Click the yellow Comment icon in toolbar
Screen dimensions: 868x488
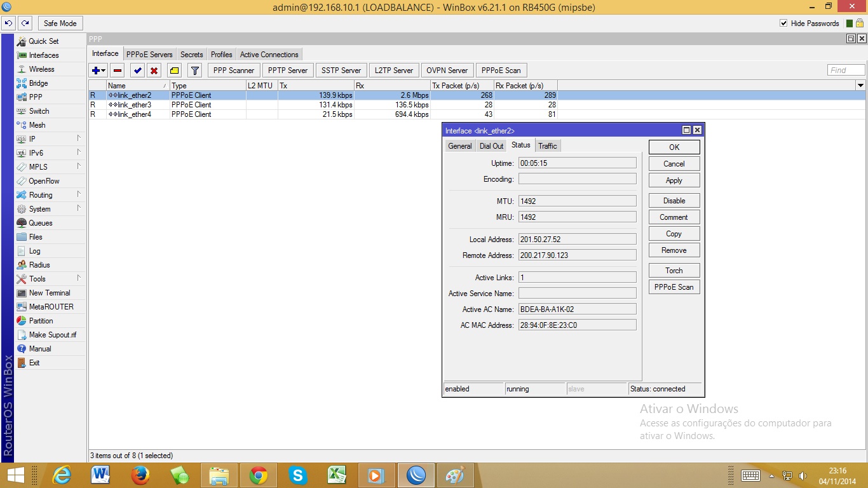tap(174, 71)
